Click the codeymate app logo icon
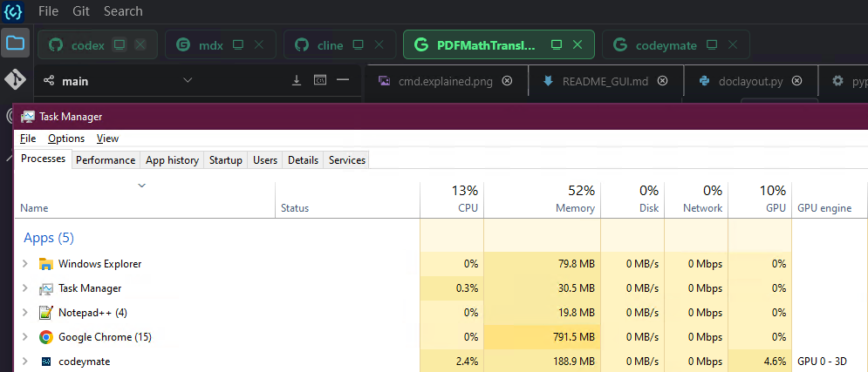 click(13, 11)
